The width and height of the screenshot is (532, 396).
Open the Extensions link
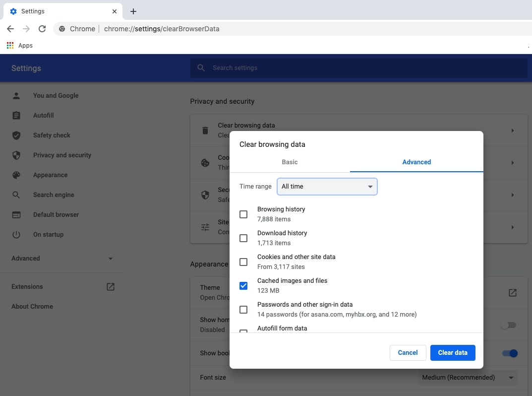[27, 287]
